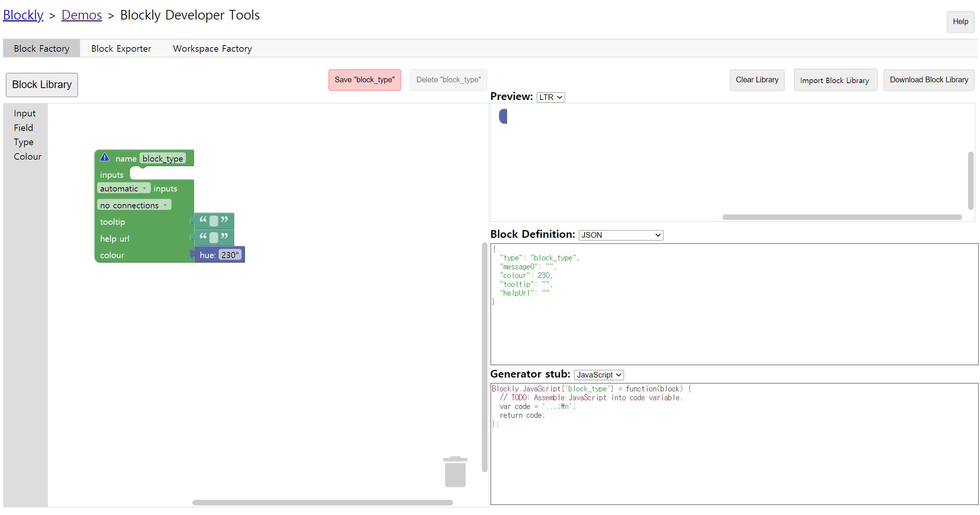Click Save "block_type" button
Viewport: 980px width, 515px height.
pyautogui.click(x=364, y=80)
